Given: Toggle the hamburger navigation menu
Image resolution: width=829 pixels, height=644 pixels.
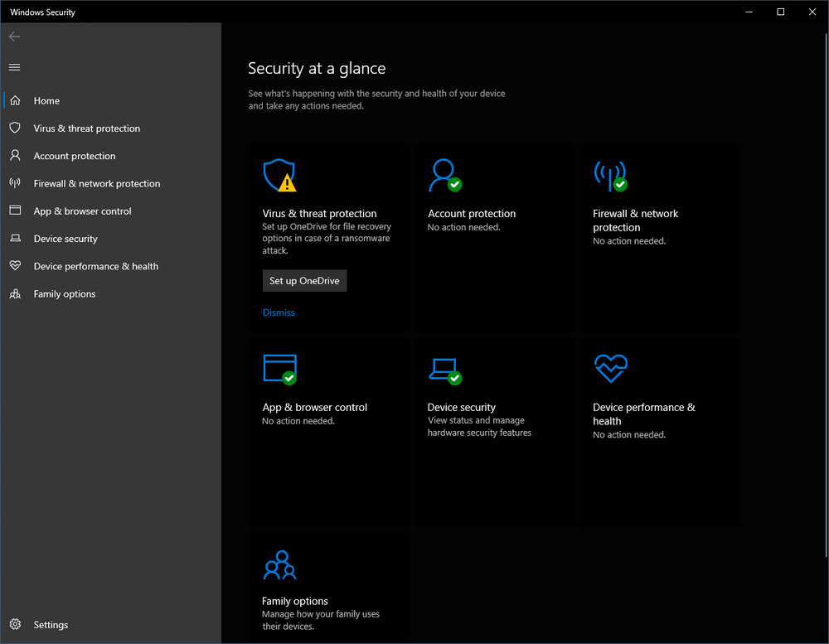Looking at the screenshot, I should (x=15, y=67).
